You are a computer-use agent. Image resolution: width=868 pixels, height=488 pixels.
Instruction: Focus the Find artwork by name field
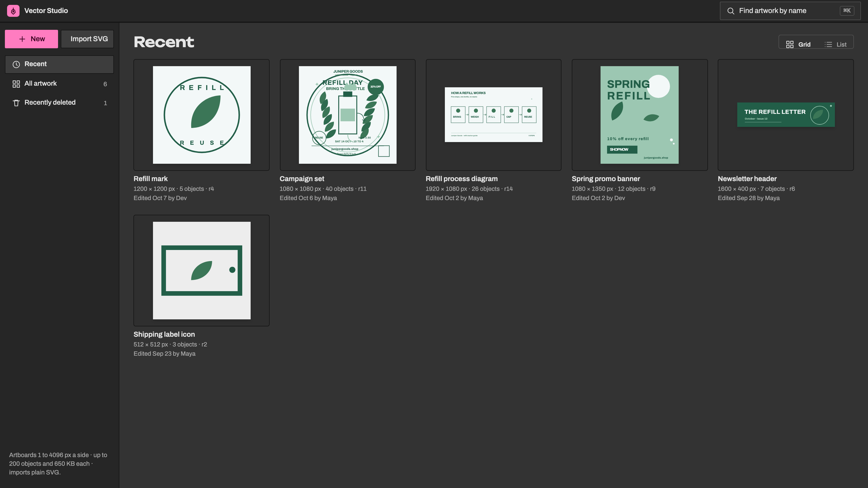pos(790,11)
